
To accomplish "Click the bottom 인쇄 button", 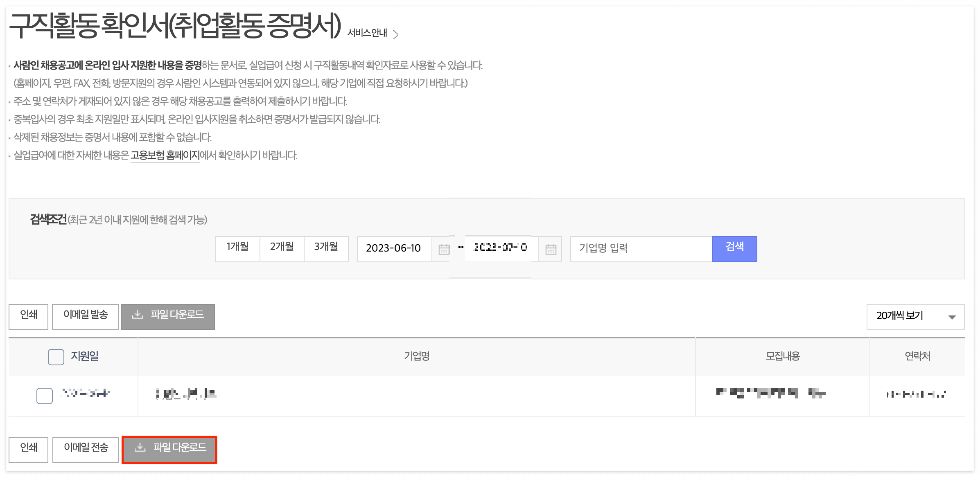I will (29, 449).
